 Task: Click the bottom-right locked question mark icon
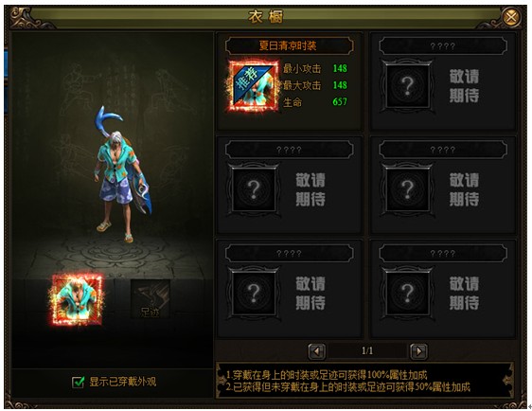(x=407, y=293)
